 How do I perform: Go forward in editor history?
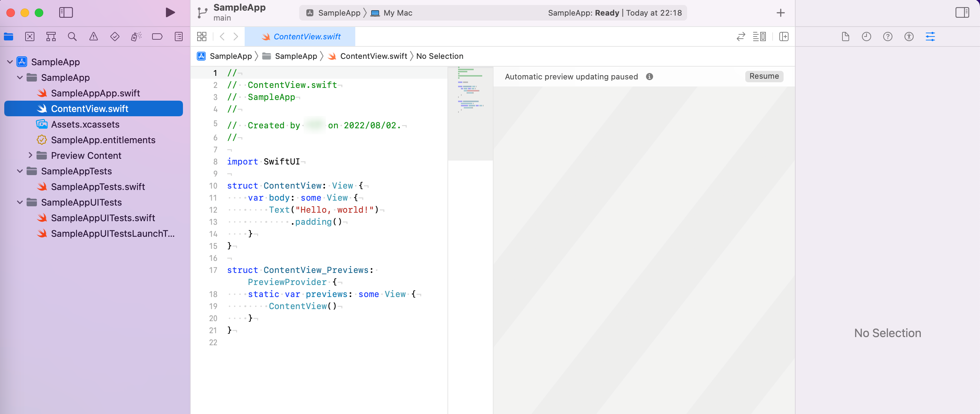(236, 37)
